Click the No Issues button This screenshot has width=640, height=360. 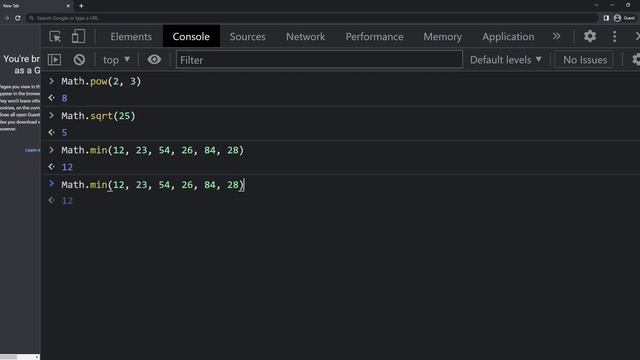(584, 60)
